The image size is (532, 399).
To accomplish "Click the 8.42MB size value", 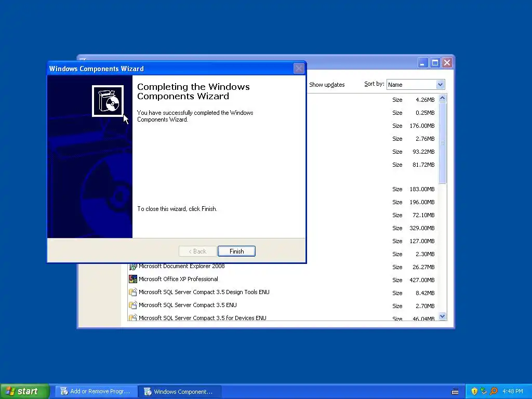I will (x=425, y=293).
